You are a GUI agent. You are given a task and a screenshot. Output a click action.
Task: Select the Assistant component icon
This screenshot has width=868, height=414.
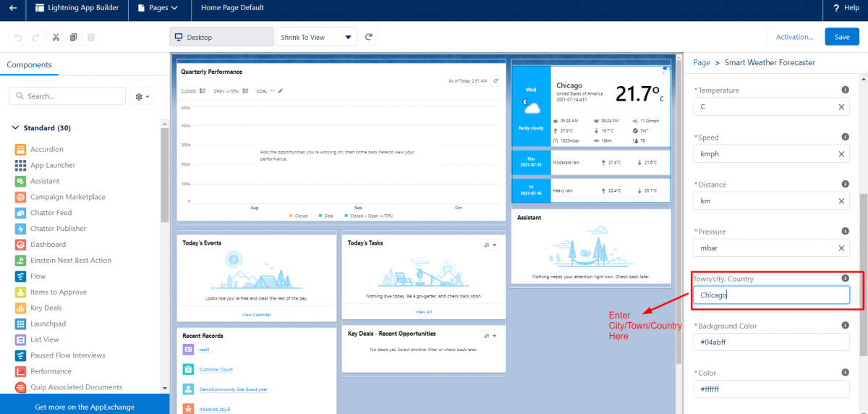20,181
